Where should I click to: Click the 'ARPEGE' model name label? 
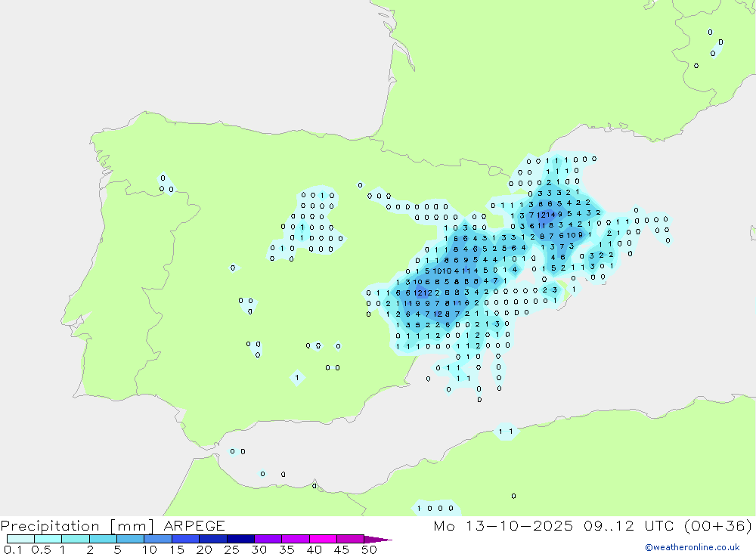point(194,525)
